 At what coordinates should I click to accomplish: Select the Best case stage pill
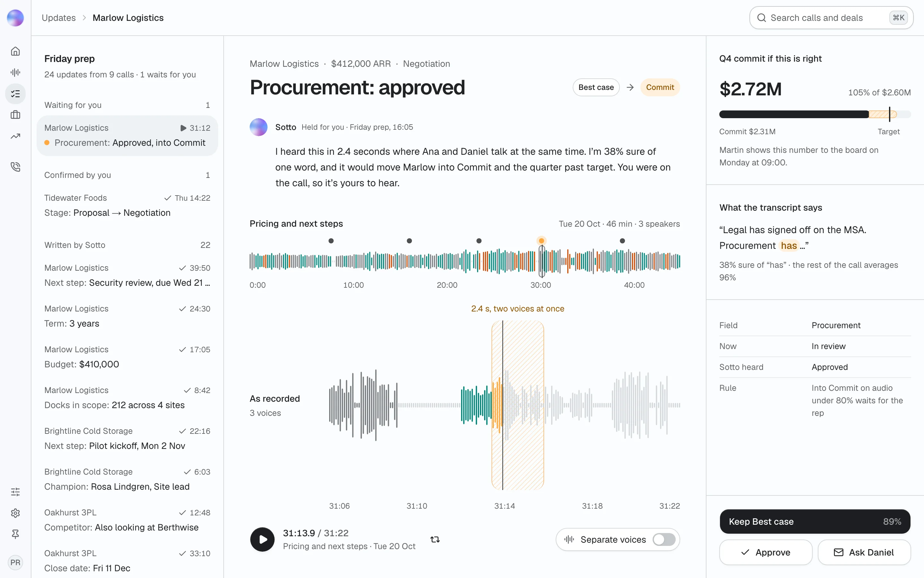(596, 88)
